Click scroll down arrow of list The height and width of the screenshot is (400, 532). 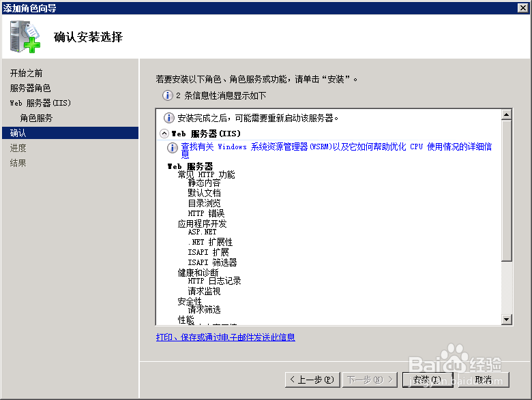coord(507,320)
